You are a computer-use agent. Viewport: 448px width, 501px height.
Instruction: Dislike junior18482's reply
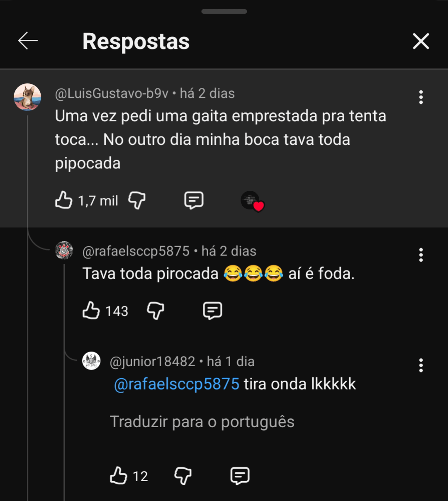tap(183, 476)
